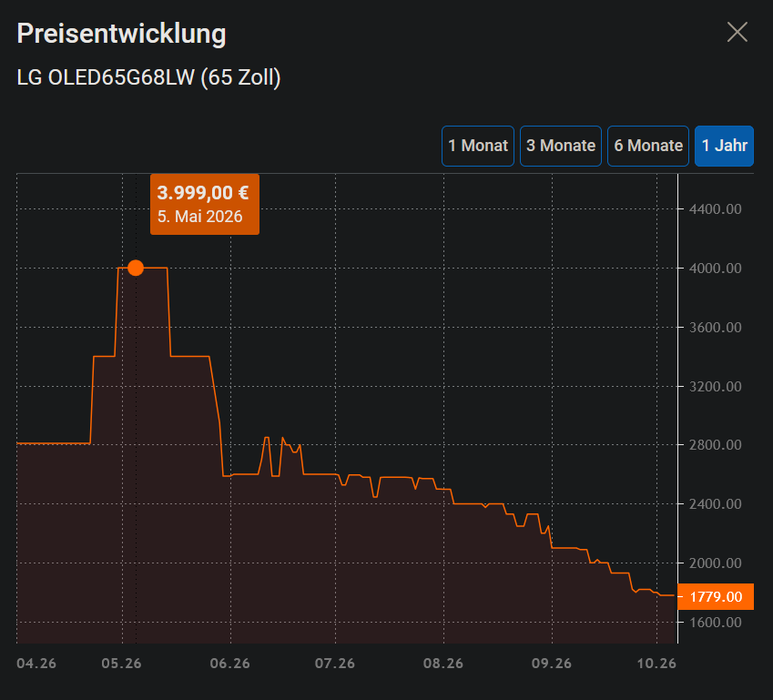Click the 3.999,00 € price tooltip
This screenshot has height=700, width=773.
(x=205, y=204)
